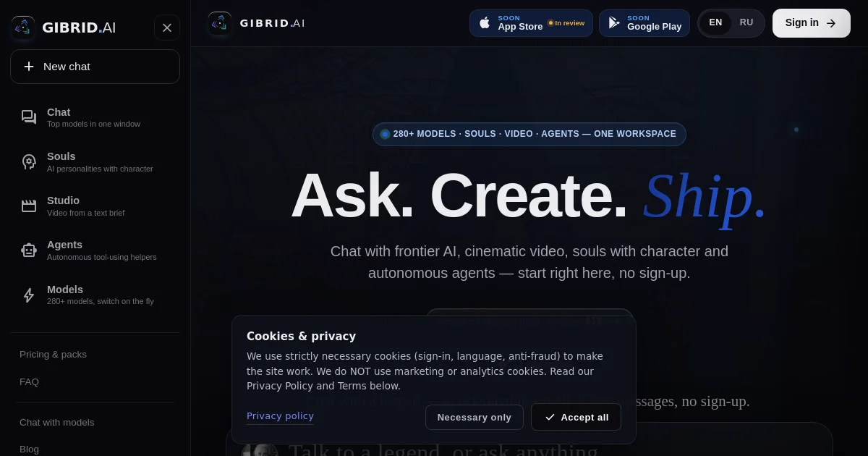Viewport: 868px width, 456px height.
Task: Open the Chat section in sidebar
Action: (95, 117)
